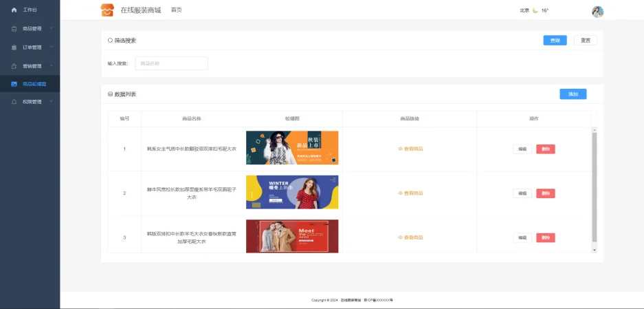This screenshot has height=309, width=644.
Task: Click 查看商品 link in row 1
Action: coord(410,149)
